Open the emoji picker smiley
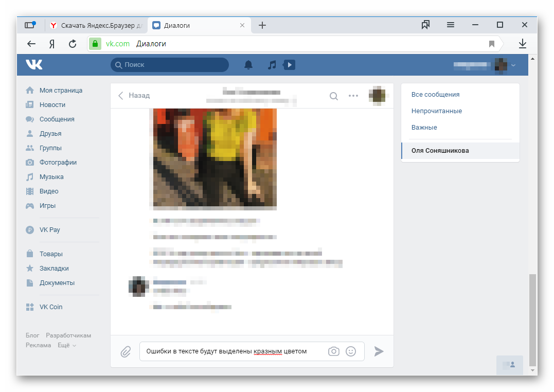This screenshot has width=554, height=392. [351, 351]
